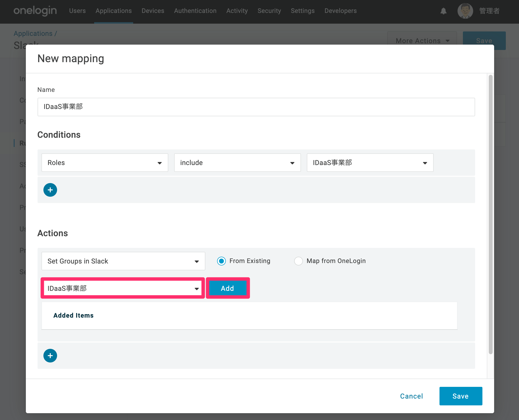The width and height of the screenshot is (519, 420).
Task: Cancel the New mapping dialog
Action: coord(412,396)
